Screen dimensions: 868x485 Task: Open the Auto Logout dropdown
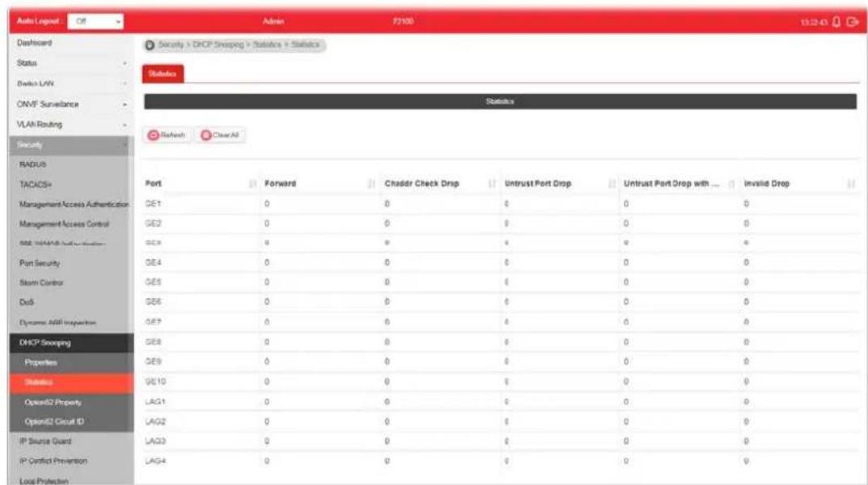pos(95,21)
